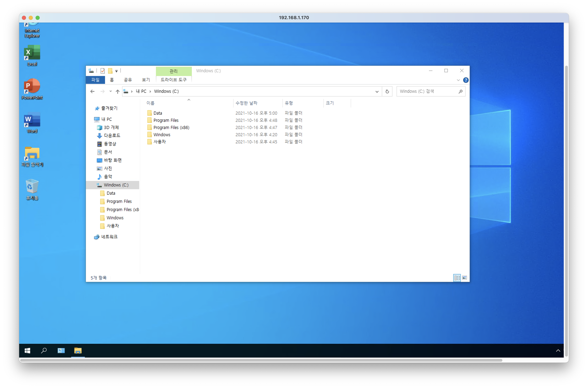Click the New Folder icon in title bar
This screenshot has width=588, height=388.
click(110, 71)
